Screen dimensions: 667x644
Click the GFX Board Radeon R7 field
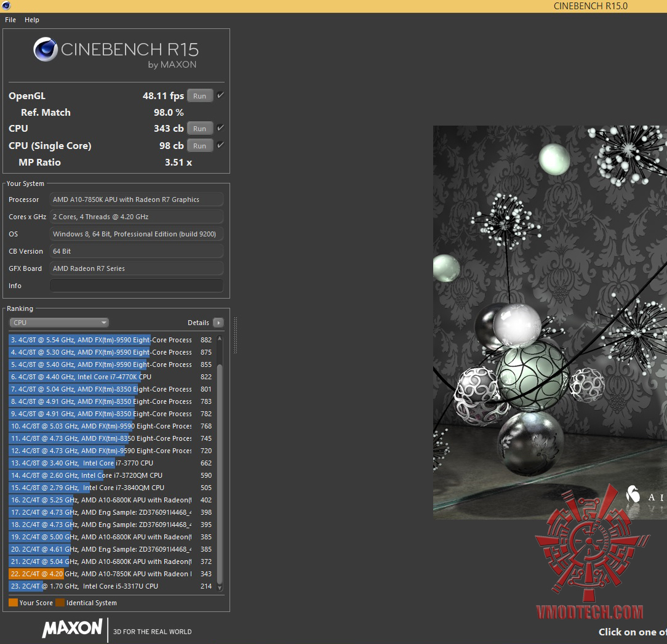[x=137, y=268]
